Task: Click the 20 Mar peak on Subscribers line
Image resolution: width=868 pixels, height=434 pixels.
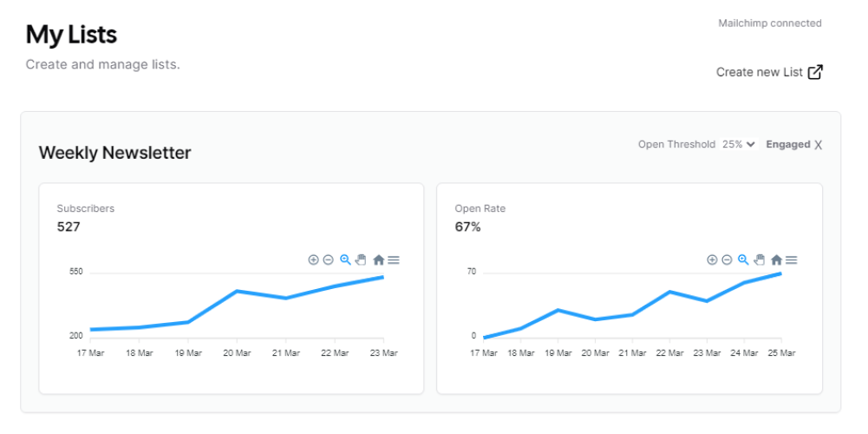Action: pyautogui.click(x=237, y=291)
